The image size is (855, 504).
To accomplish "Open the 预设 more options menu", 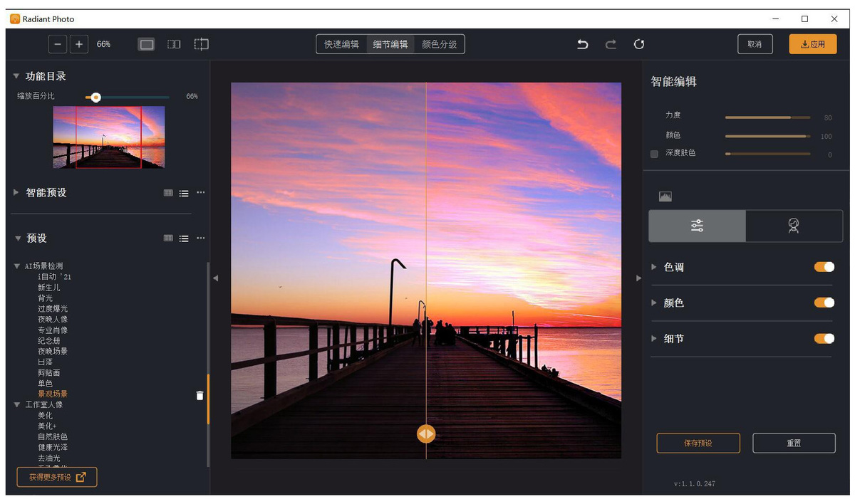I will 201,238.
